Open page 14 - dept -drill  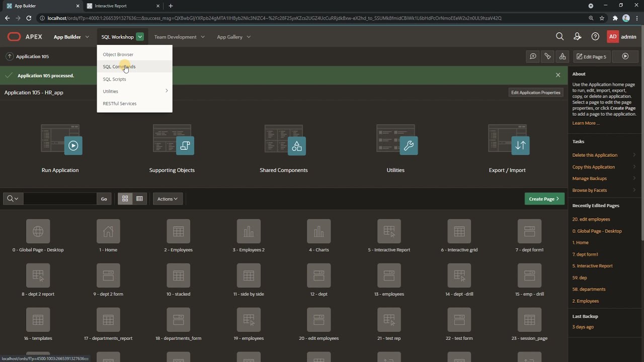click(459, 276)
